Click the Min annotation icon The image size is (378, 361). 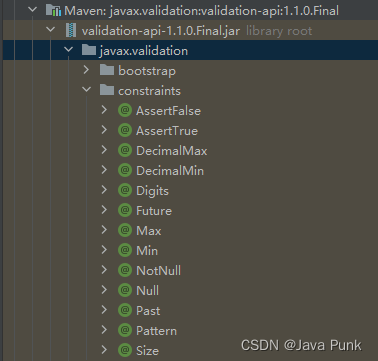125,250
